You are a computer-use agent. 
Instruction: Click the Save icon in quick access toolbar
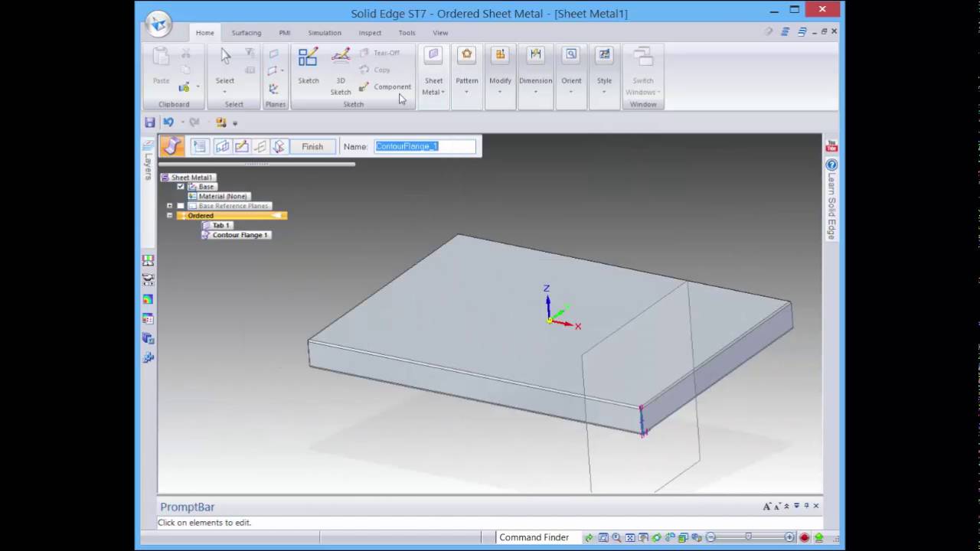click(x=150, y=122)
